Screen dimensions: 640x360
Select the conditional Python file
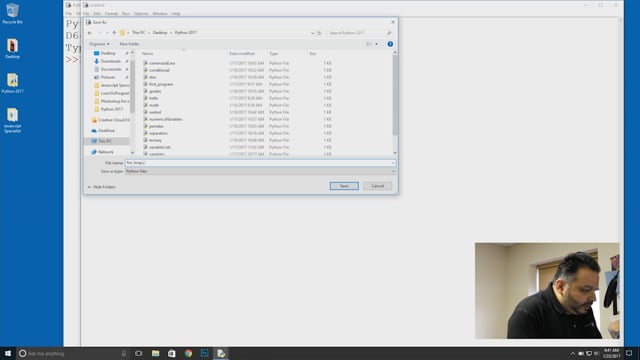tap(159, 70)
